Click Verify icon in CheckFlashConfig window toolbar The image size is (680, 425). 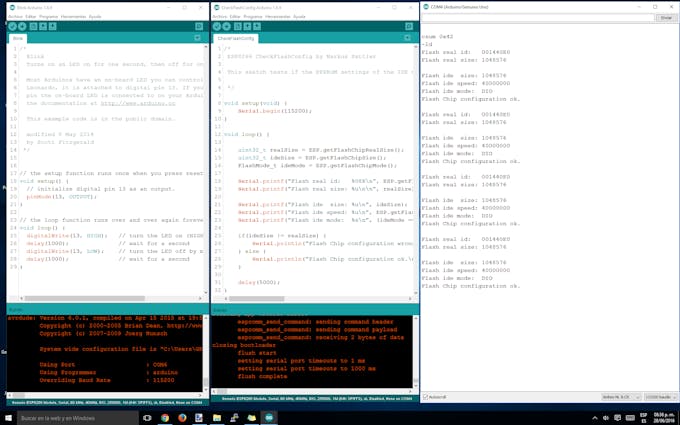click(217, 26)
